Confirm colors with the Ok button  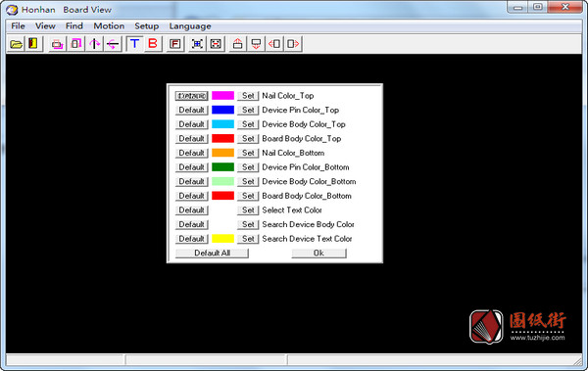coord(318,253)
